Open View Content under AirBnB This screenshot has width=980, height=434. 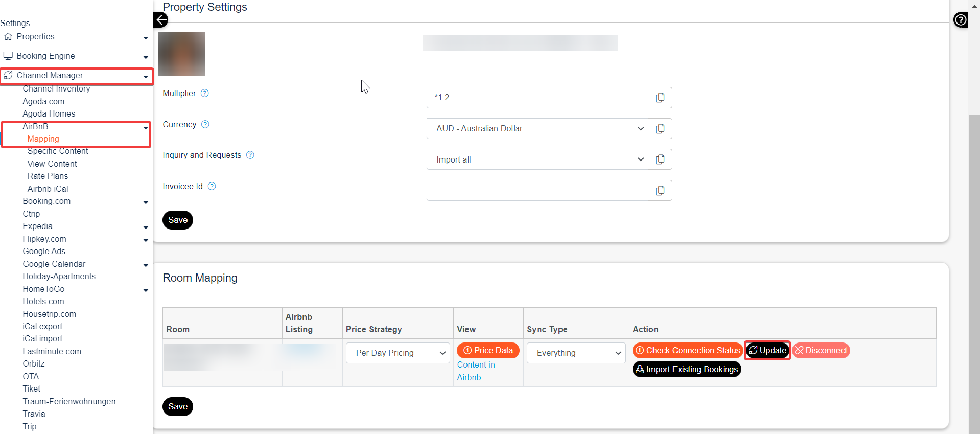point(52,164)
